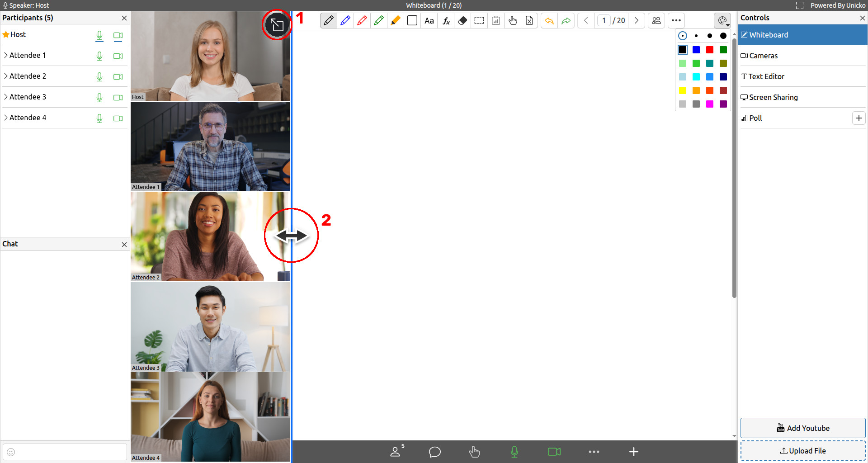Expand Attendee 2 row

[6, 76]
